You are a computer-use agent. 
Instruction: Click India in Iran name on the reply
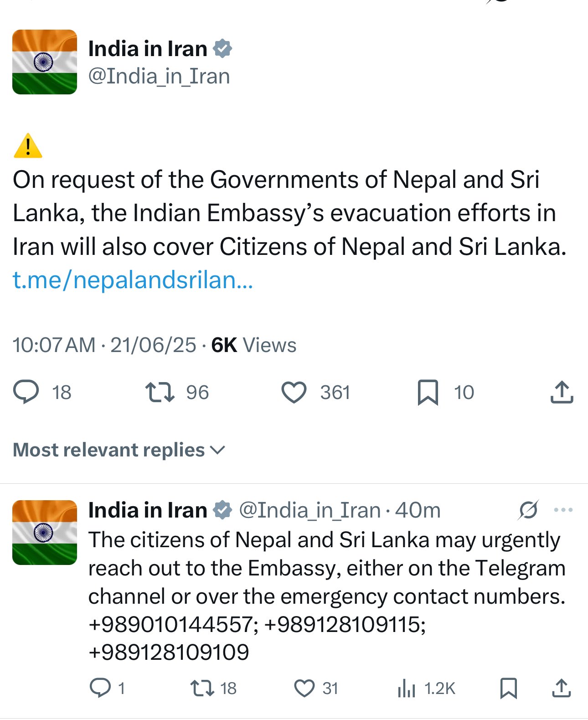tap(148, 510)
